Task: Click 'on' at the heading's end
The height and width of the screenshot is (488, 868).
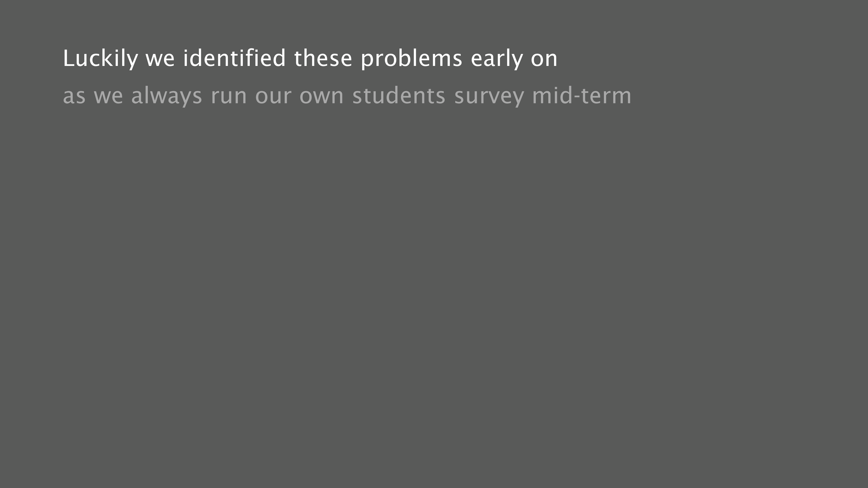Action: [x=544, y=59]
